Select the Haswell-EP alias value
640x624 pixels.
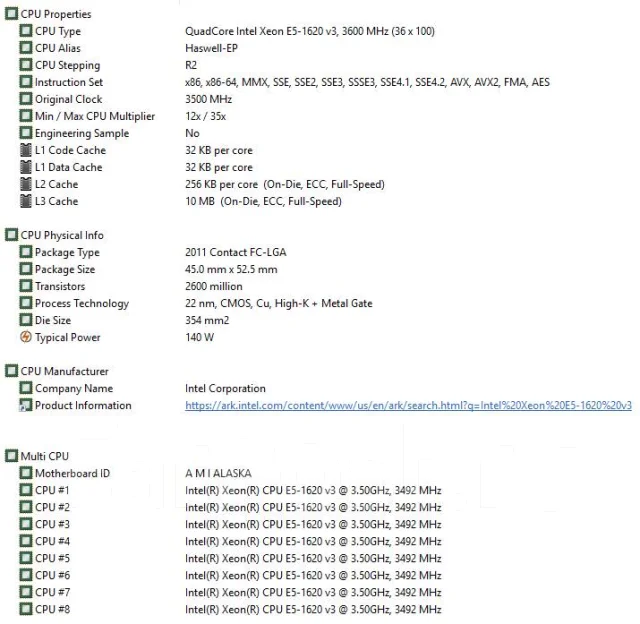(x=211, y=48)
